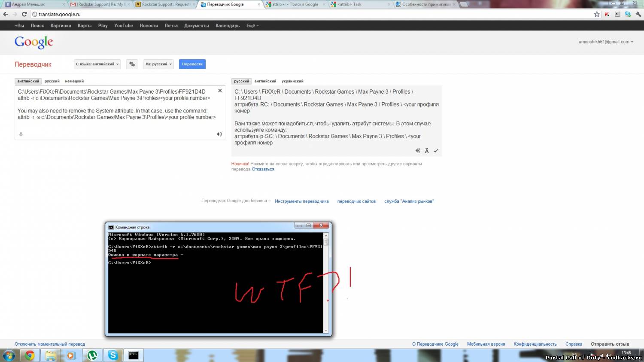
Task: Open Chrome wrench settings menu
Action: 638,14
